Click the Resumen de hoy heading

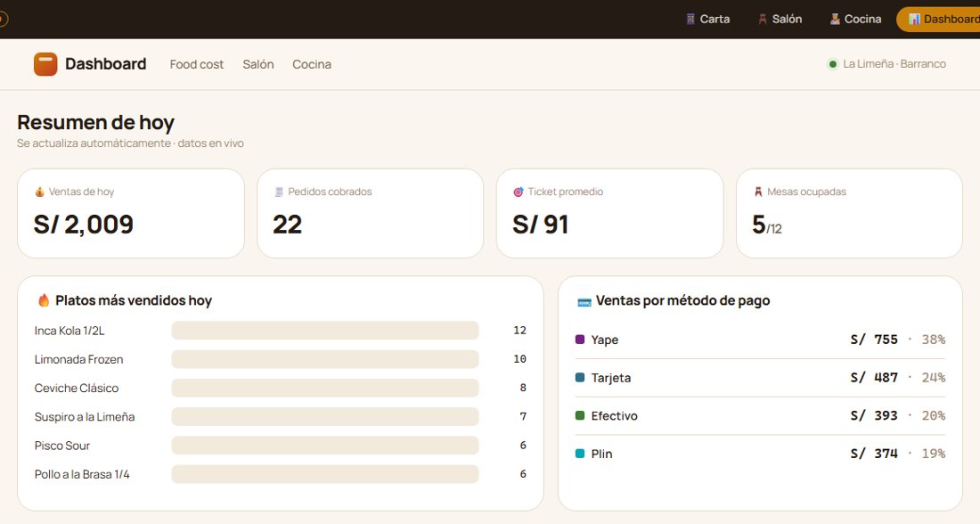point(95,123)
